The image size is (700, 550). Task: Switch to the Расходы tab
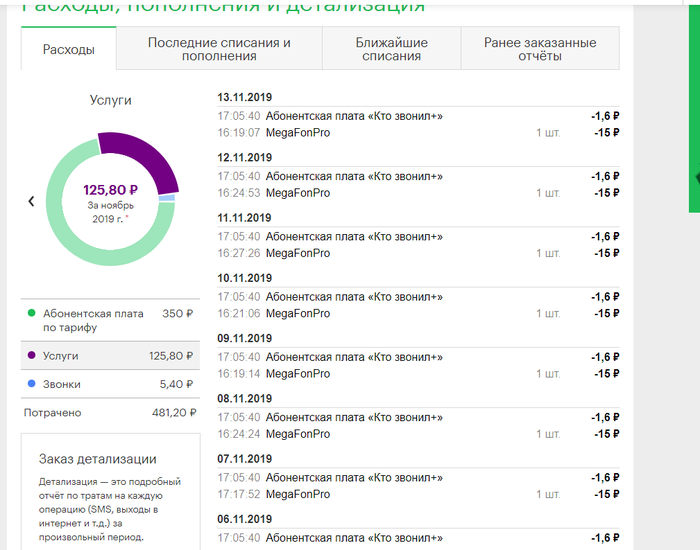click(x=69, y=49)
